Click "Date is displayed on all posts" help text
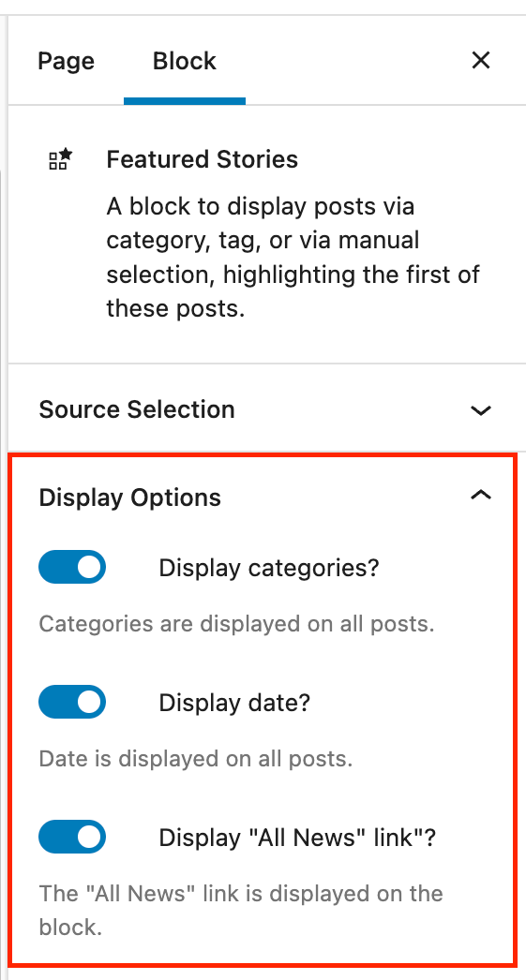Viewport: 526px width, 980px height. [x=196, y=760]
